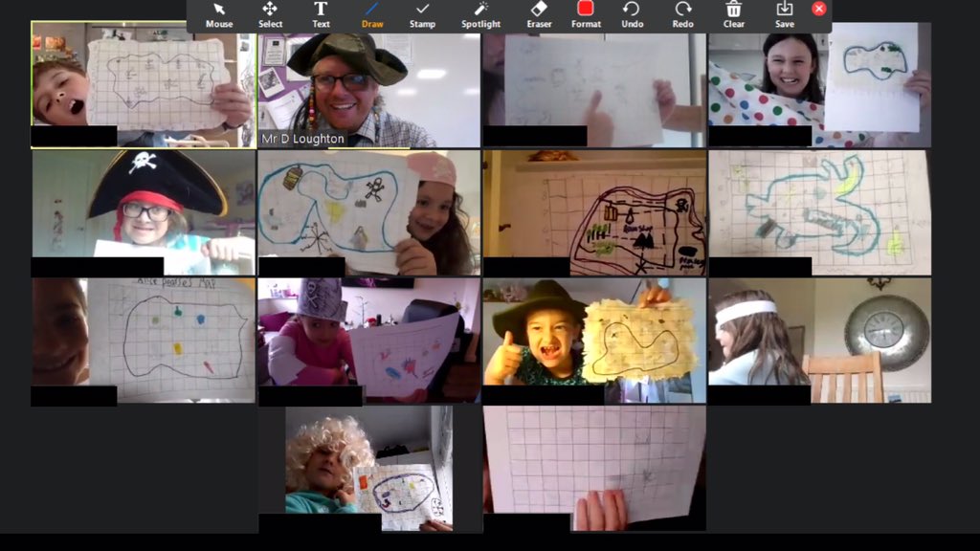Select tile with silver paper pirate hat

[x=369, y=341]
